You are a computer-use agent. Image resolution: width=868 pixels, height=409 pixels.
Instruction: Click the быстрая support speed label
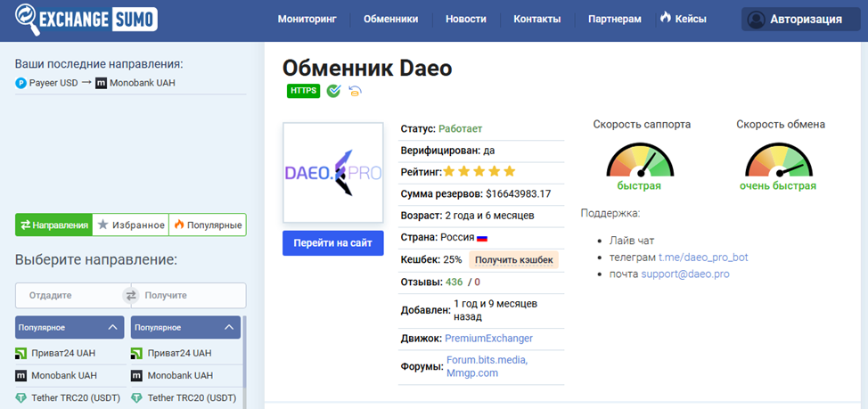point(639,186)
